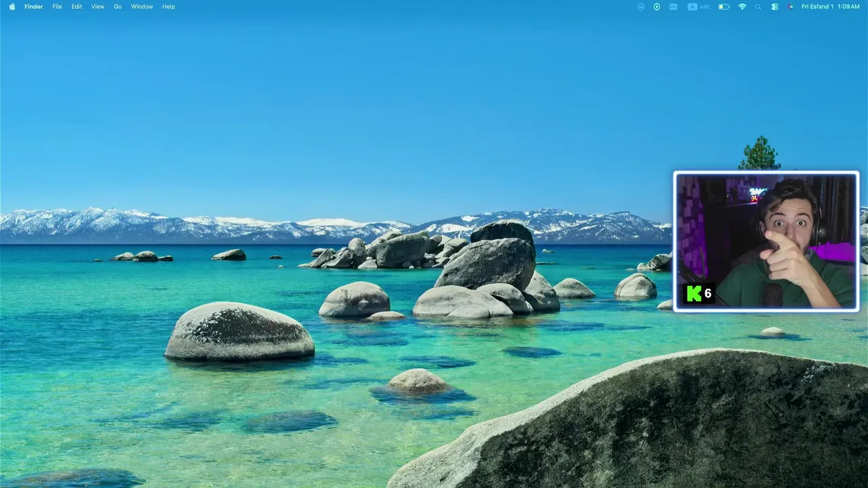Open the Edit menu

(77, 6)
